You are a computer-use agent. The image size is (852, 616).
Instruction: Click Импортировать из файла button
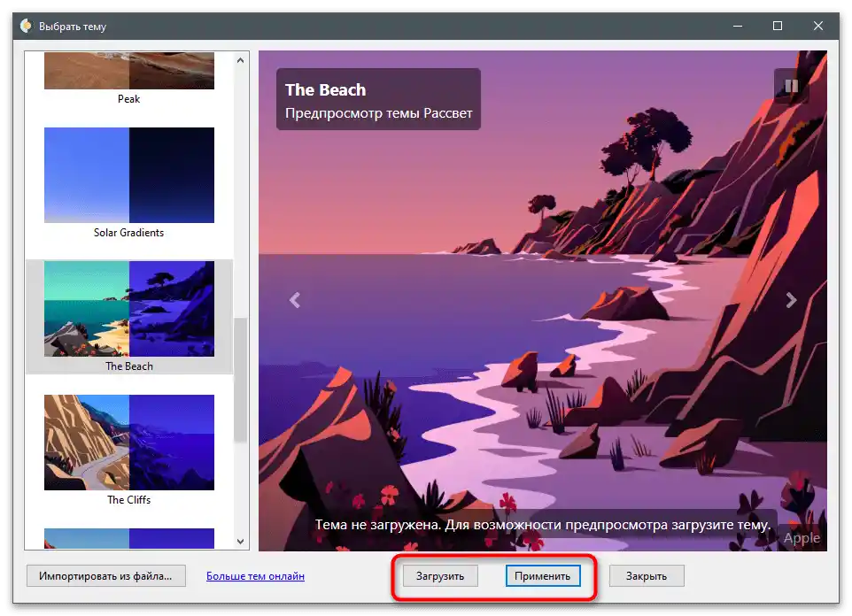pyautogui.click(x=106, y=576)
